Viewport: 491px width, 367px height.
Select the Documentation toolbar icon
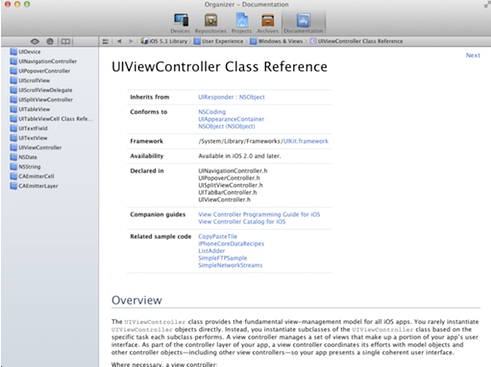point(303,23)
